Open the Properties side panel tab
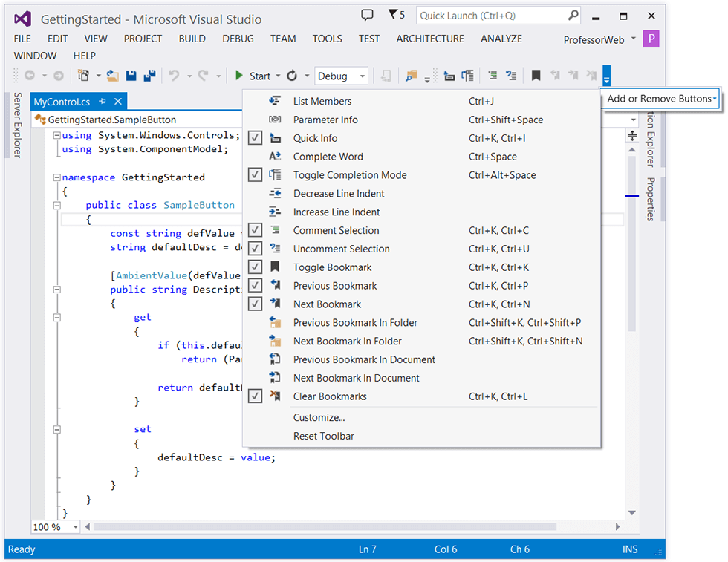728x562 pixels. click(651, 199)
